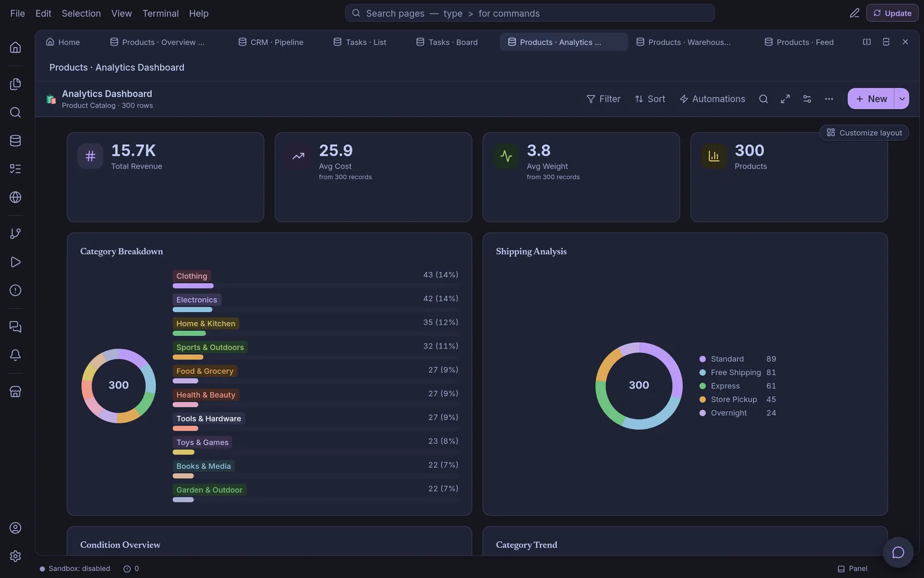Switch to the Tasks · Board tab

(x=447, y=42)
